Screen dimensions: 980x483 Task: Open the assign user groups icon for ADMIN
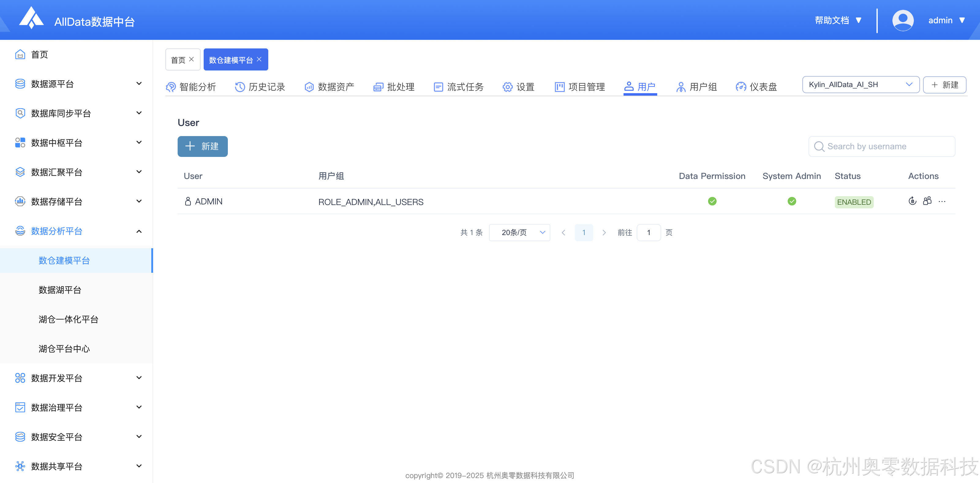click(927, 201)
